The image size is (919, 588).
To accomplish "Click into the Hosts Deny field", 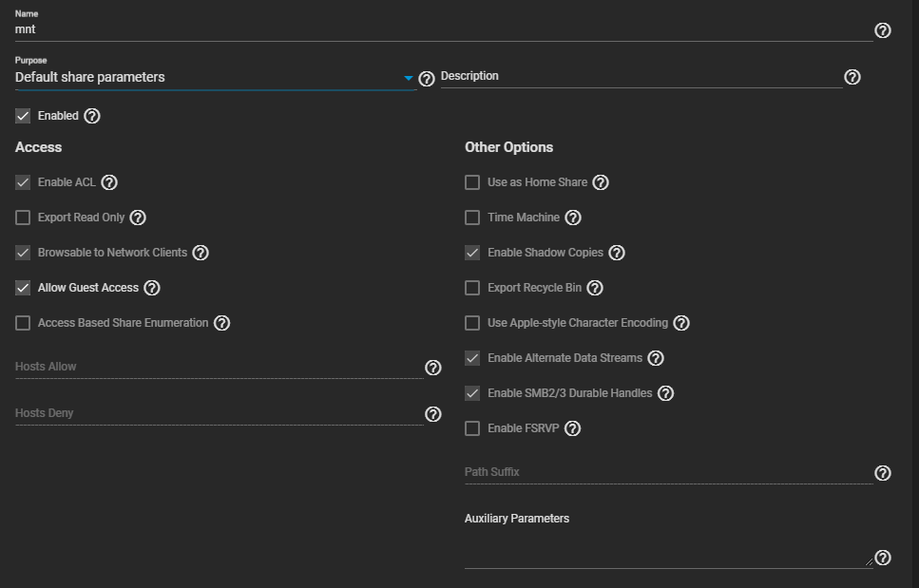I will [x=219, y=414].
